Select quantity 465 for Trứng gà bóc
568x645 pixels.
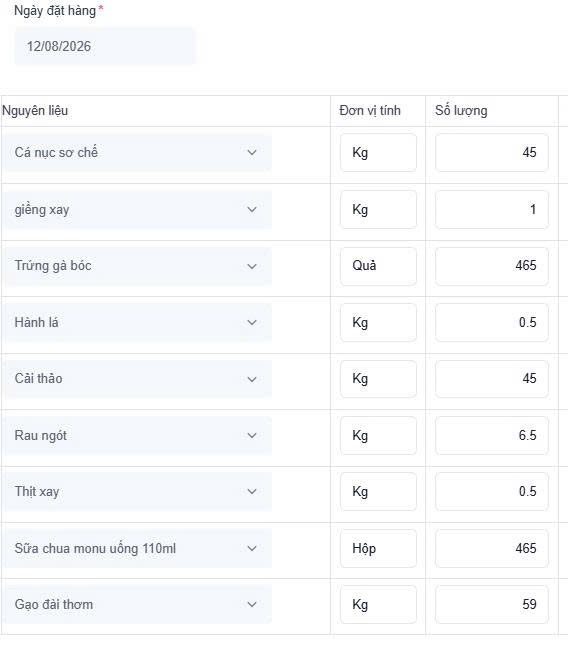tap(491, 266)
